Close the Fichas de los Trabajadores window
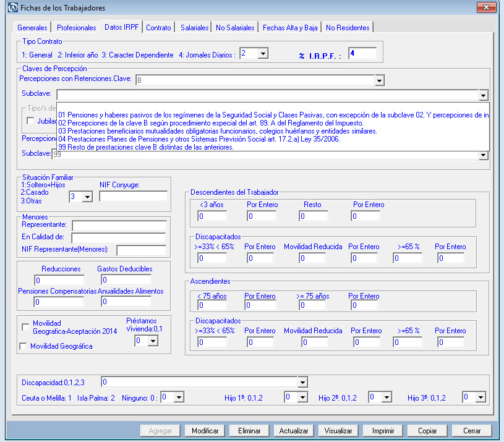Viewport: 504px width, 442px height. (x=485, y=8)
